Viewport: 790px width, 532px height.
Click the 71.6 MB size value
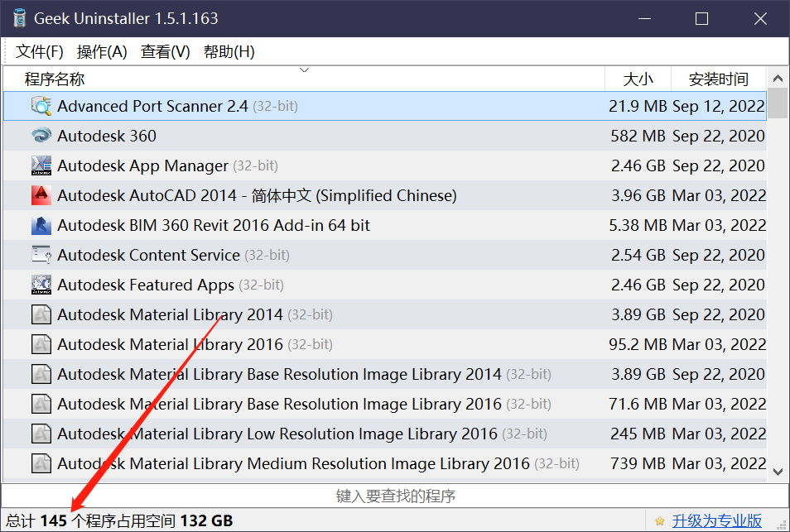638,404
